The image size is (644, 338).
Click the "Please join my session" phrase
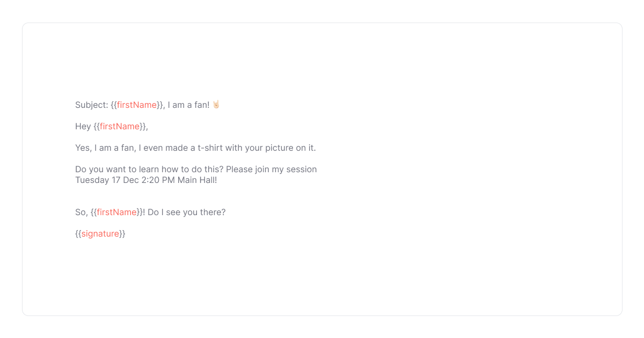tap(271, 169)
